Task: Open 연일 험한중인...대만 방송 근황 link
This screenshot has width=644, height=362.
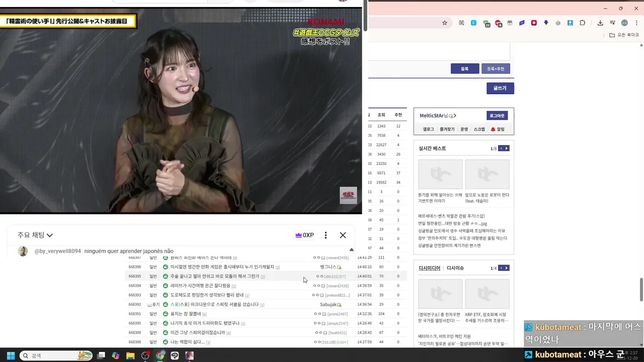Action: click(x=452, y=224)
